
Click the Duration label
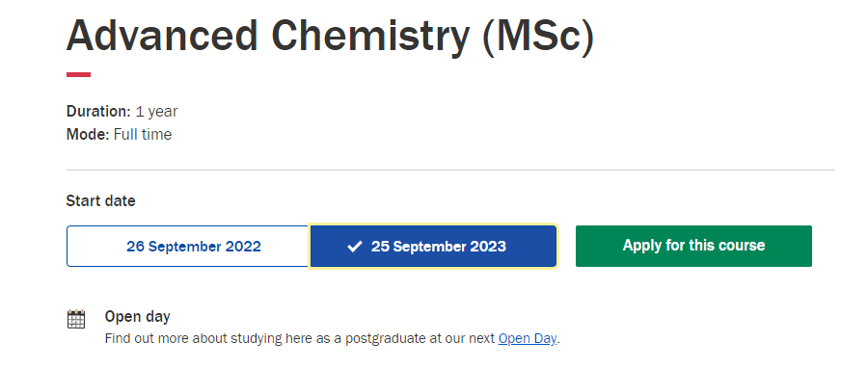click(x=98, y=111)
